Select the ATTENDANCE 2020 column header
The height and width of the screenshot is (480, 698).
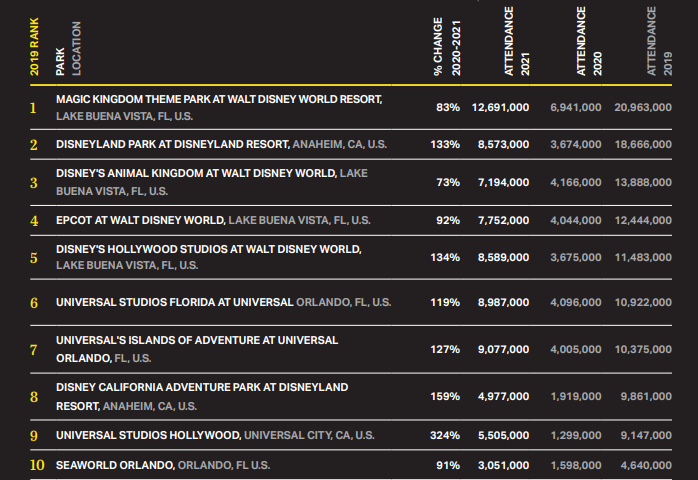(588, 42)
